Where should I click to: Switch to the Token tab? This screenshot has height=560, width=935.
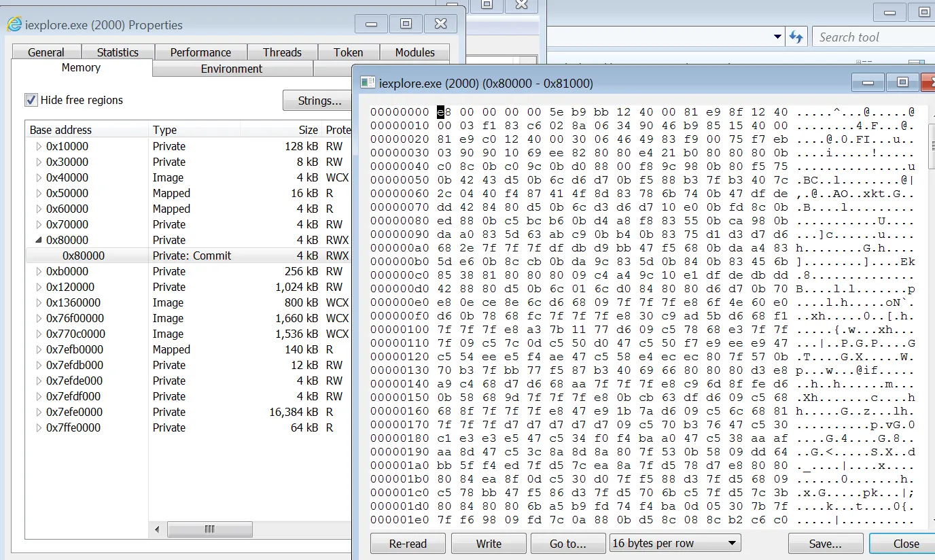[349, 52]
